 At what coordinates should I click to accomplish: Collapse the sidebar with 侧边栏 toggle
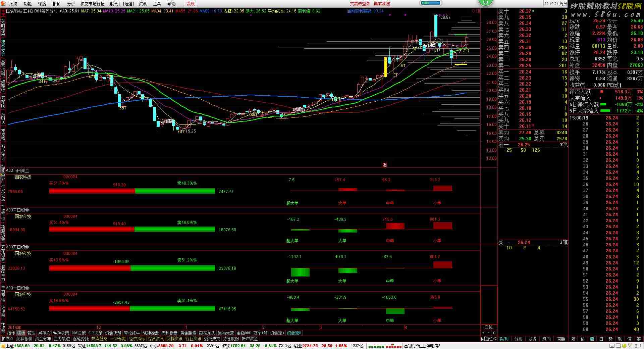489,339
